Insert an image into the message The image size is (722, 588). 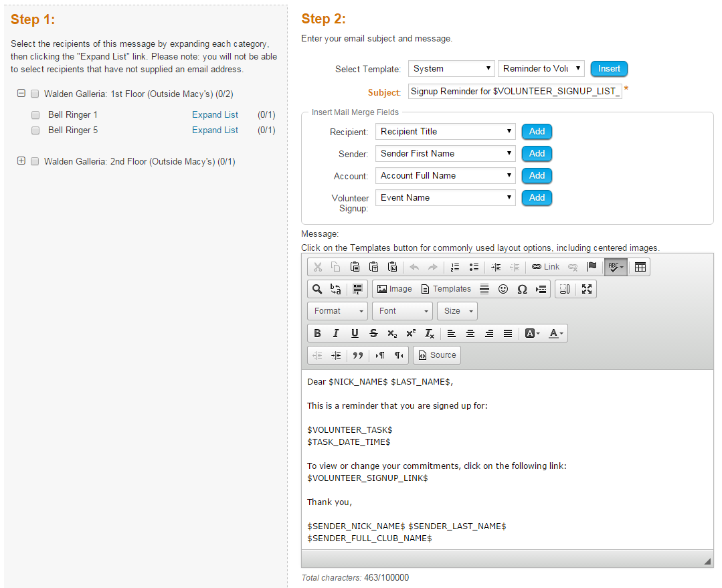(395, 289)
